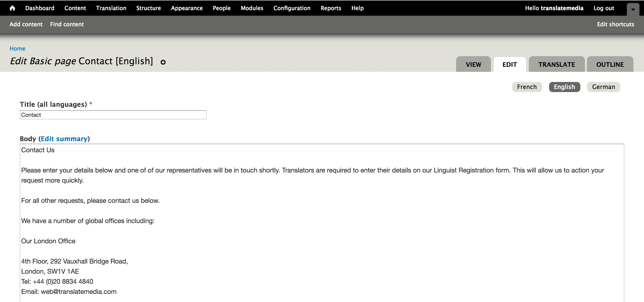Click the Tel: +44 (0)20 8834 4840 line
Viewport: 644px width, 302px height.
point(57,282)
